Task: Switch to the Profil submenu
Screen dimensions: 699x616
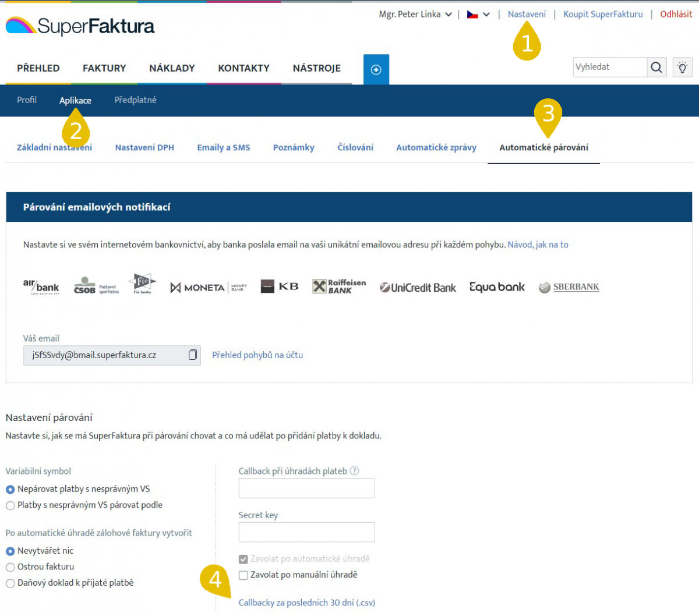Action: coord(27,100)
